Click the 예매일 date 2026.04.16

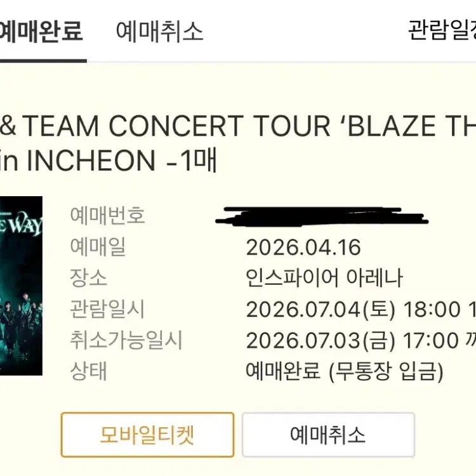[x=303, y=248]
